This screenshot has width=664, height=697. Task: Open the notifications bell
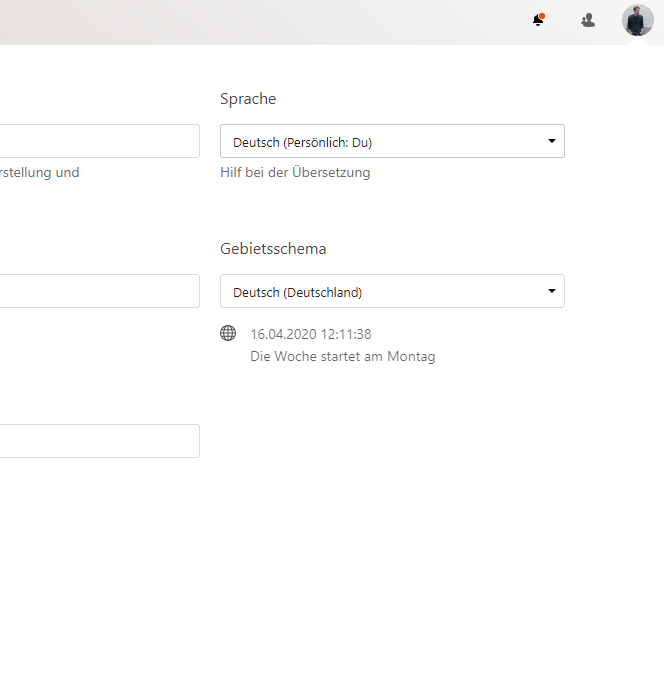pos(538,20)
